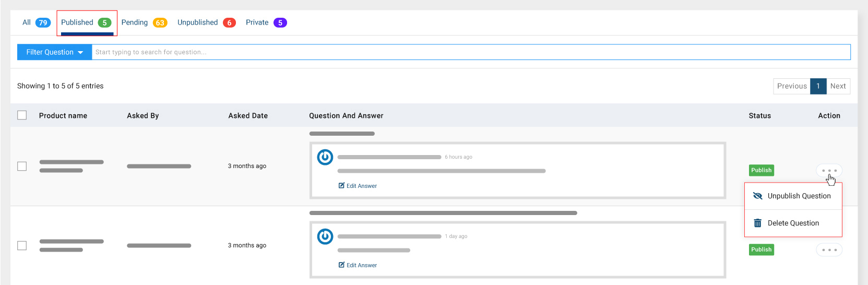The image size is (868, 285).
Task: Click the Status column header
Action: (x=759, y=116)
